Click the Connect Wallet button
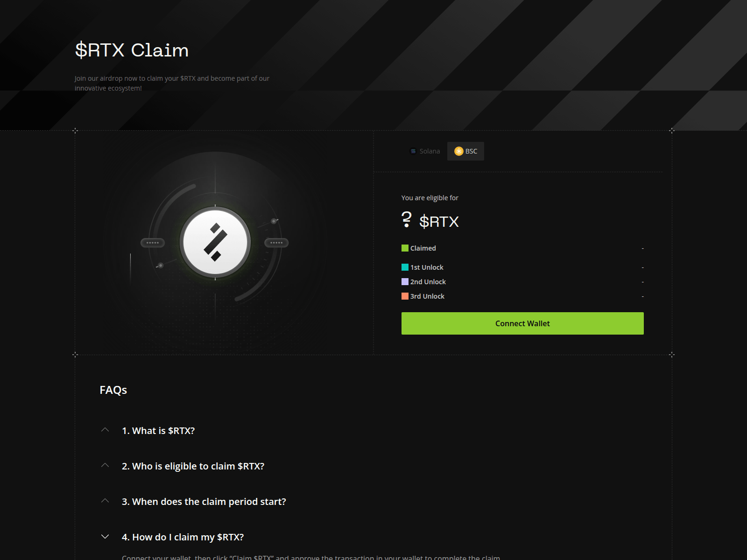The width and height of the screenshot is (747, 560). click(522, 323)
